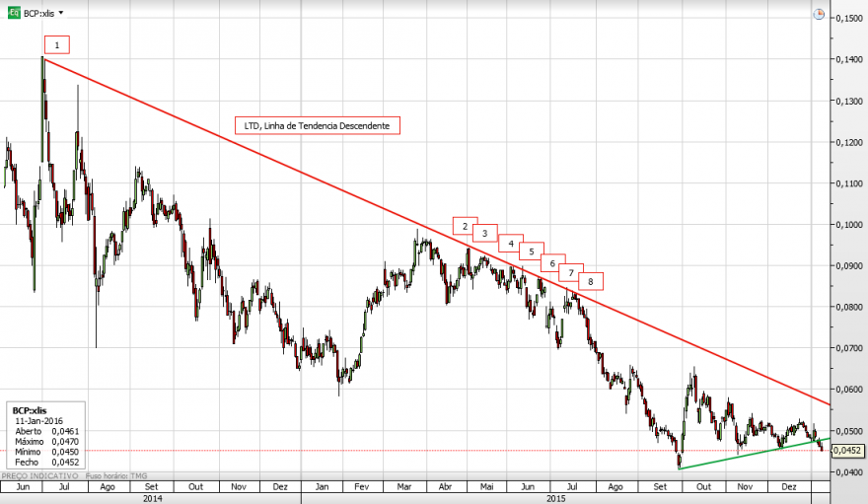The image size is (868, 504).
Task: Click the 0,1100 price axis label
Action: coord(849,183)
